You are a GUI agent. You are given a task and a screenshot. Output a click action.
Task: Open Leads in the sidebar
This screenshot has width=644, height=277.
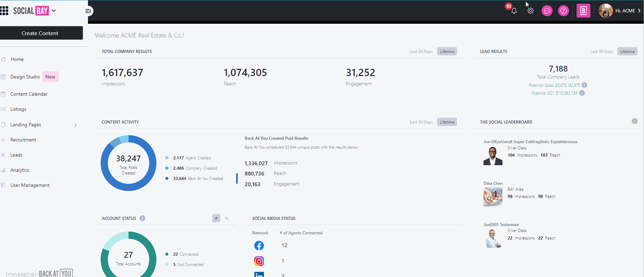16,155
